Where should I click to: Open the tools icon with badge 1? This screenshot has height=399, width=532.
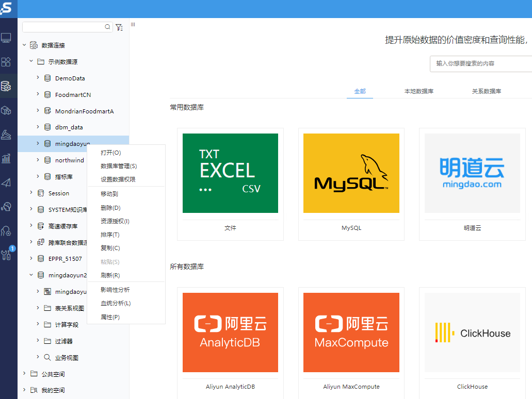coord(6,254)
